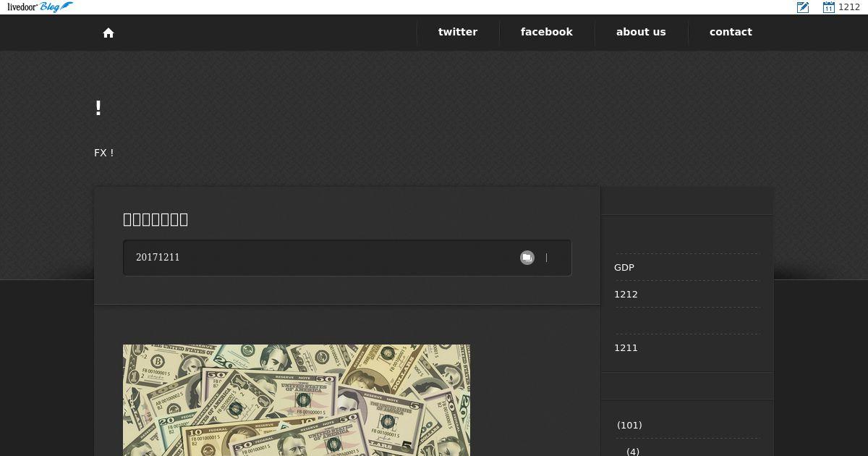Click the 1212 text in top bar
The height and width of the screenshot is (456, 868).
[849, 7]
